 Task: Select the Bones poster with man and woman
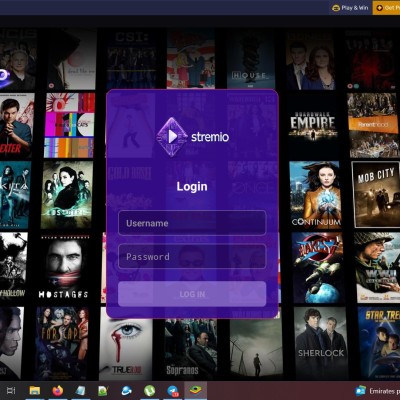(x=310, y=60)
